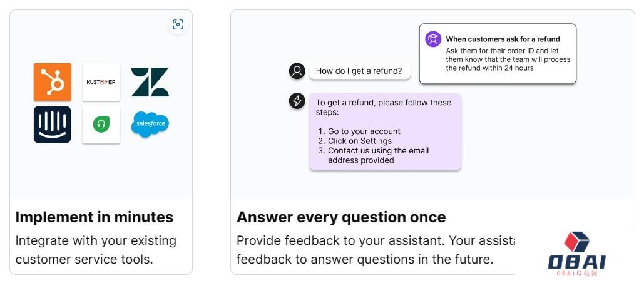
Task: Click the OBAI cube logo
Action: click(x=576, y=242)
